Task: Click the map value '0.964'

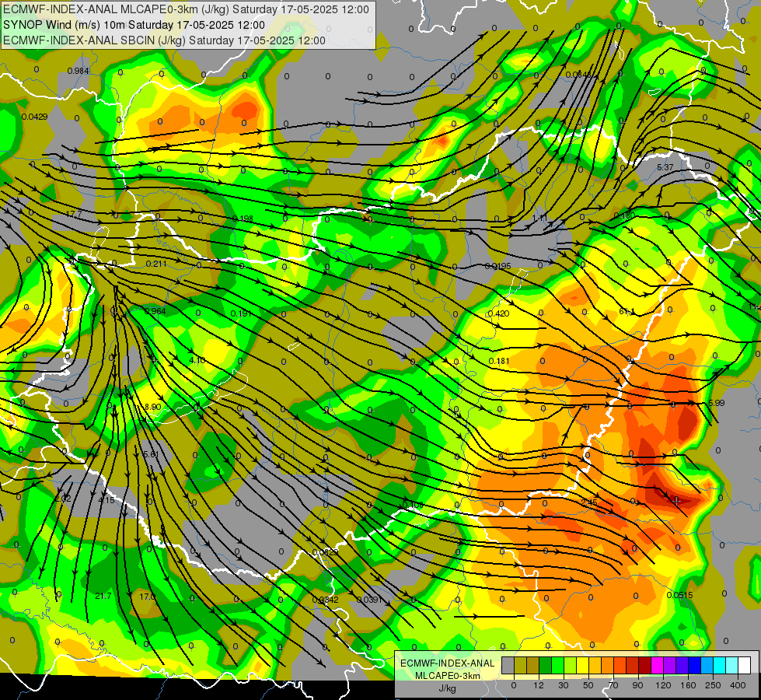Action: coord(155,311)
